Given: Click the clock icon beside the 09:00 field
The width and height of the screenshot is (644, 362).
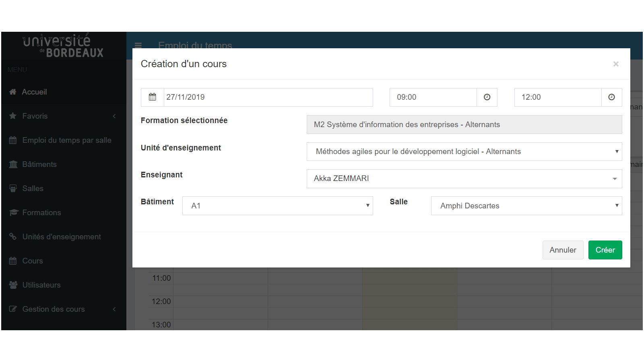Looking at the screenshot, I should pyautogui.click(x=487, y=97).
